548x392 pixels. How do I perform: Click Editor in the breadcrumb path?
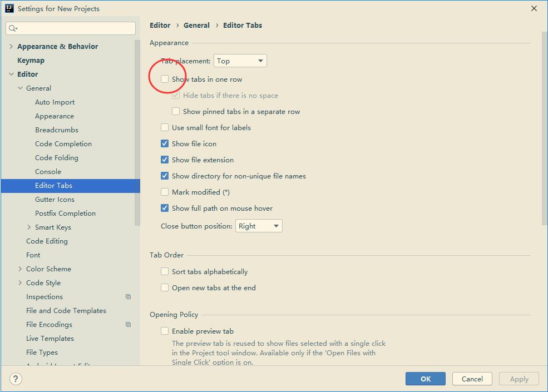point(160,25)
